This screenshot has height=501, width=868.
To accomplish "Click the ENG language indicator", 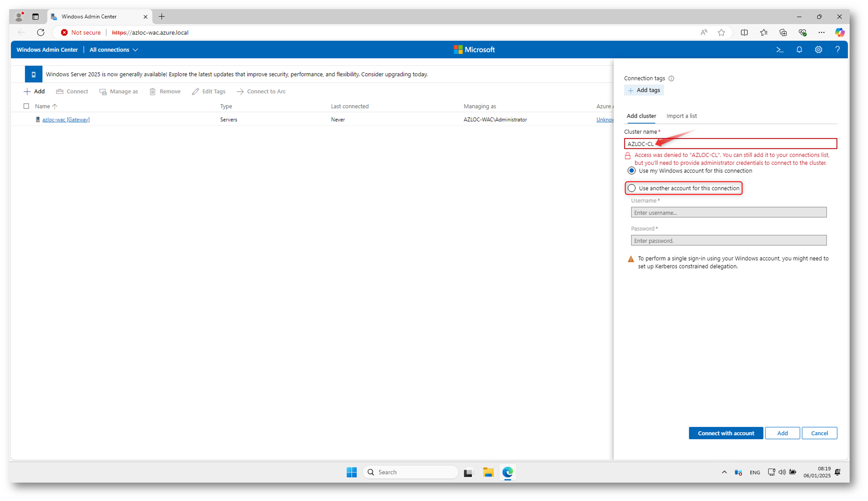I will point(755,473).
